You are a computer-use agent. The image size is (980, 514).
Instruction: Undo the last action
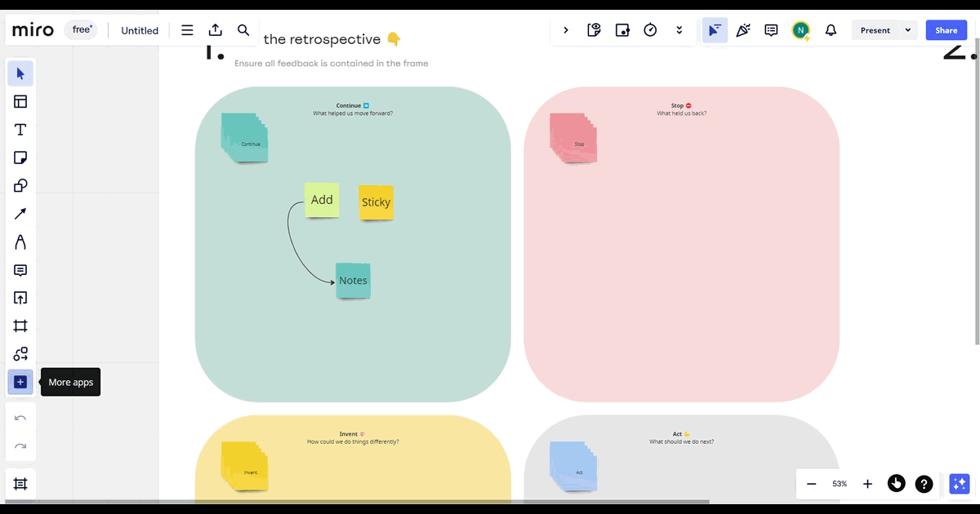tap(20, 418)
